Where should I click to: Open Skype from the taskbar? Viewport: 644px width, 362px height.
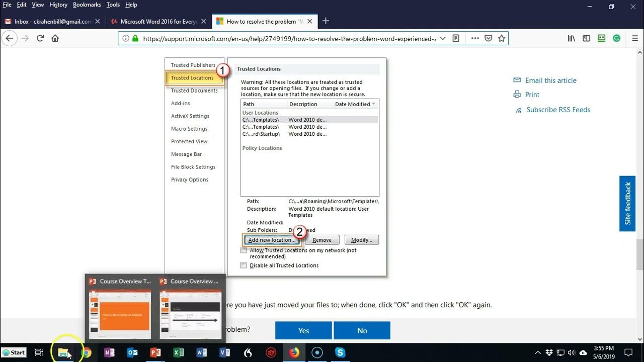[x=340, y=352]
